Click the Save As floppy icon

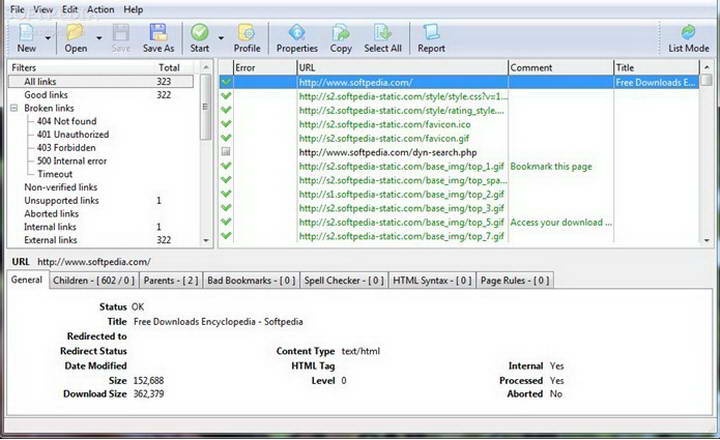pos(158,33)
